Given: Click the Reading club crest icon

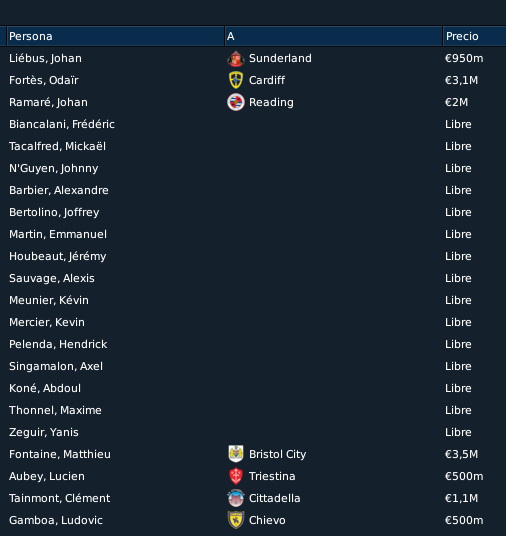Looking at the screenshot, I should [x=236, y=102].
